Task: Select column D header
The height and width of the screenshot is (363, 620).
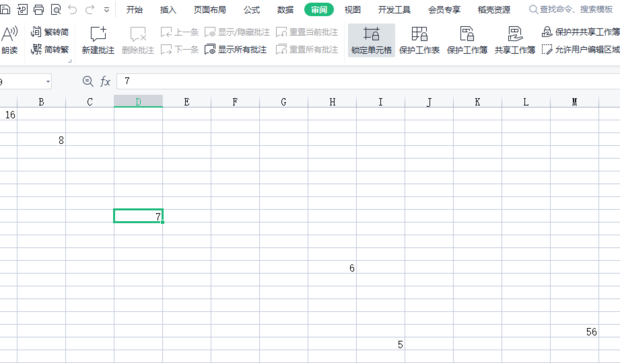Action: click(138, 102)
